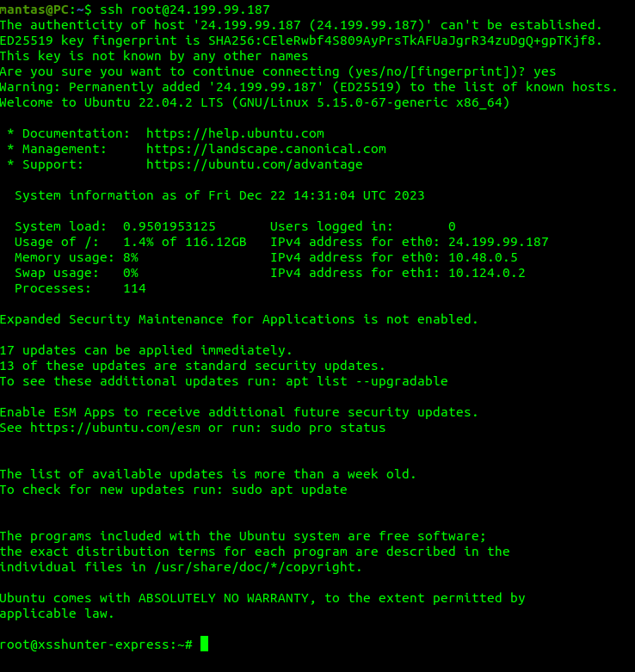Click the 'ABSOLUTELY NO WARRANTY' text
This screenshot has width=635, height=672.
point(223,598)
